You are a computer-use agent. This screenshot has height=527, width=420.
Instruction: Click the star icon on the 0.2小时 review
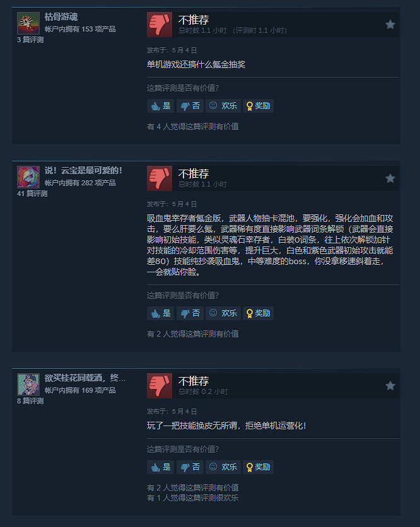390,386
